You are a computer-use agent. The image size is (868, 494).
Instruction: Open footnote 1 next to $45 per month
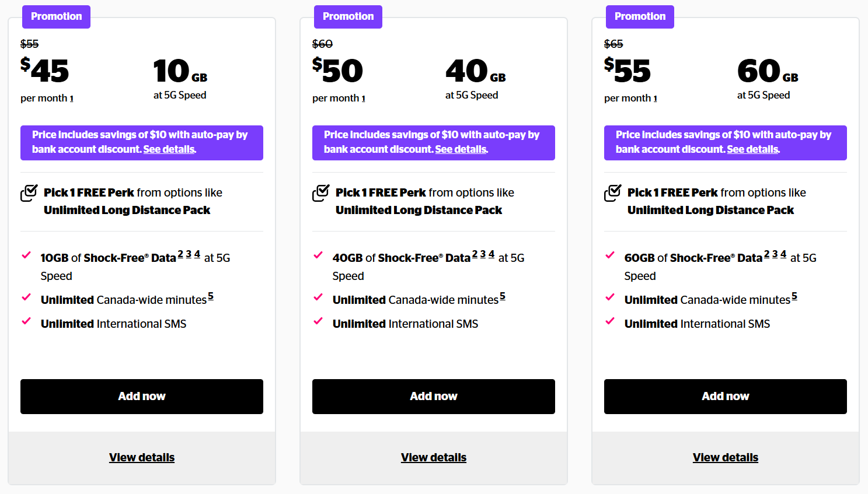coord(72,99)
